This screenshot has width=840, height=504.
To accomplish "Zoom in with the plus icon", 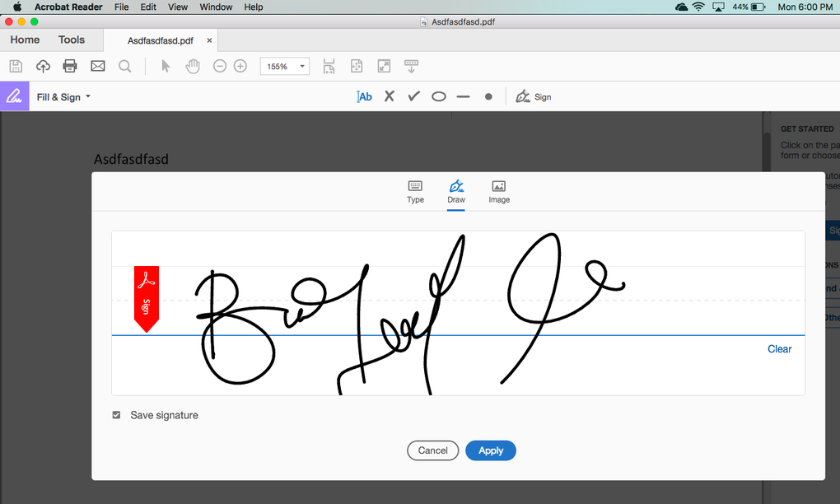I will pos(240,66).
